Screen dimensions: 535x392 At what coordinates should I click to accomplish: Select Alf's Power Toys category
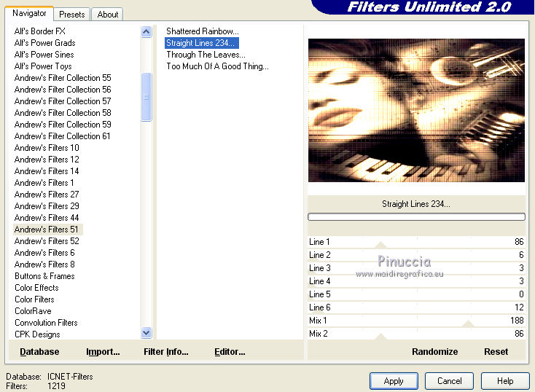pyautogui.click(x=43, y=66)
